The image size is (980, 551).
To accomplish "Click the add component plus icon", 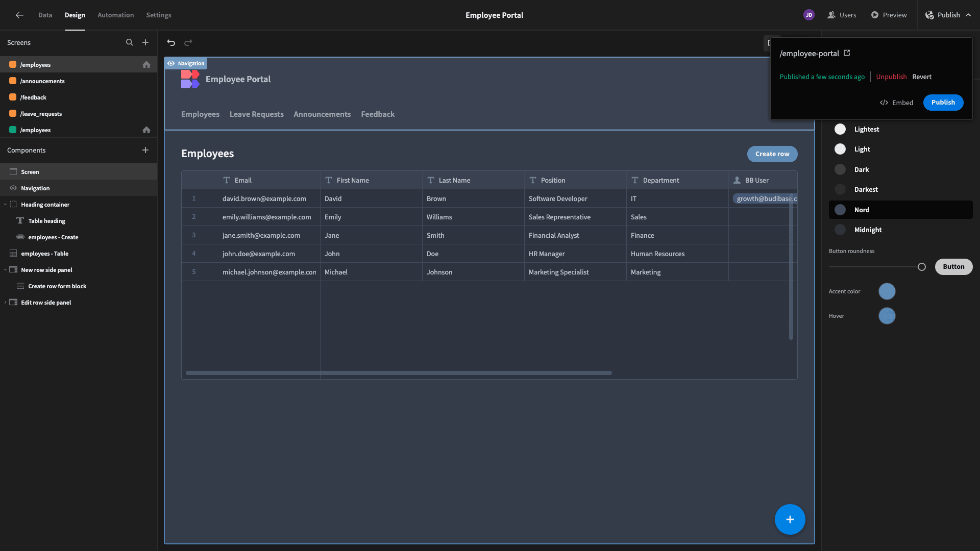I will pos(145,151).
